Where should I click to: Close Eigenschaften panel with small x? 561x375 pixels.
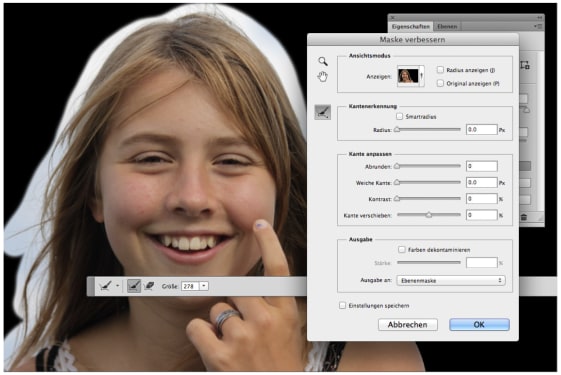click(392, 18)
